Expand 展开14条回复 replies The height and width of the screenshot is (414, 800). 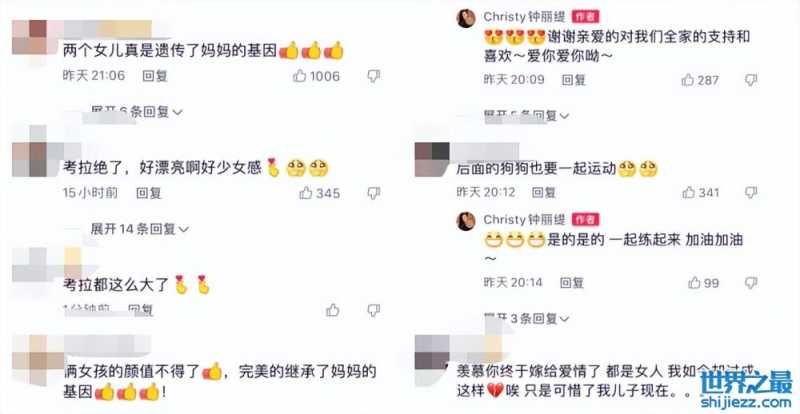tap(139, 229)
